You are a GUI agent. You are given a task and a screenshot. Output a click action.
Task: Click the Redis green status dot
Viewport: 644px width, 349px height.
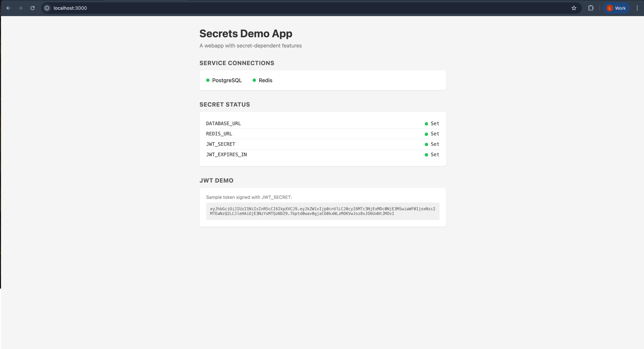pos(254,80)
